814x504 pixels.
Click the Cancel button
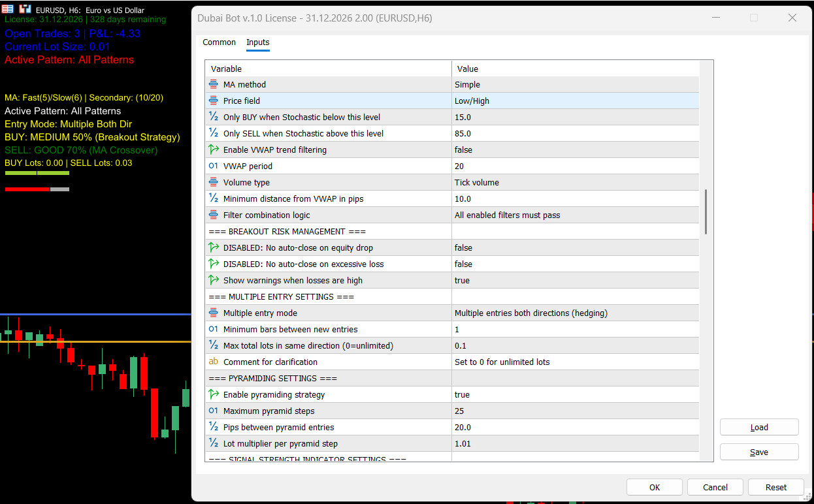715,487
